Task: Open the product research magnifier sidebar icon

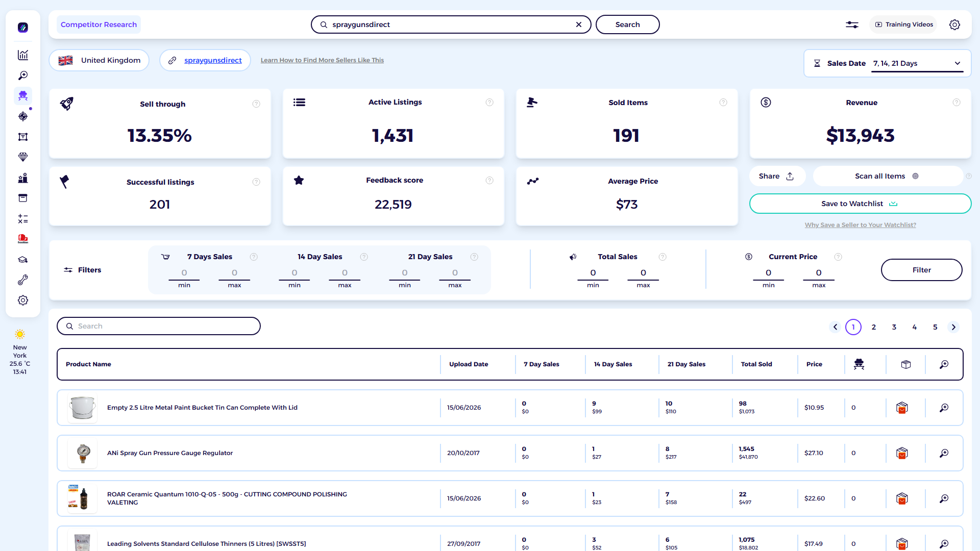Action: [23, 76]
